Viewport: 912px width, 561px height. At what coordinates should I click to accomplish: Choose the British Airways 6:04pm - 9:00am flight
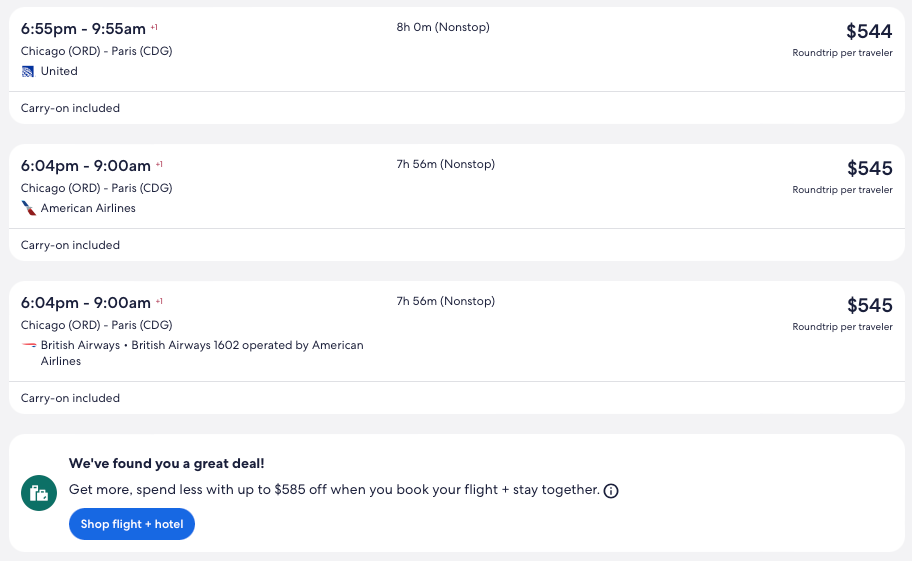coord(85,303)
